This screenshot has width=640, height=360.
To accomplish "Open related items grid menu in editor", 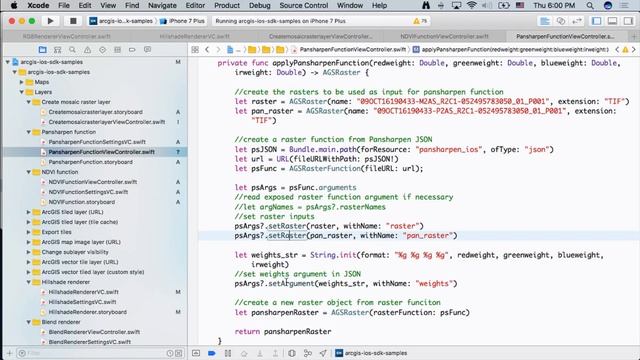I will tap(195, 50).
